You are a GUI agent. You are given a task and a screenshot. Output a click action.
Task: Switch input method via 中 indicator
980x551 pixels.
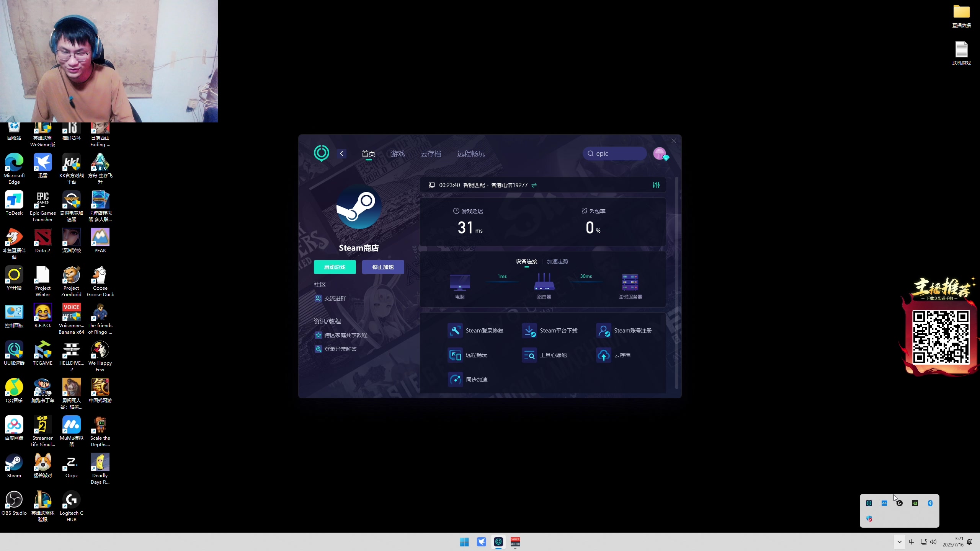coord(911,542)
